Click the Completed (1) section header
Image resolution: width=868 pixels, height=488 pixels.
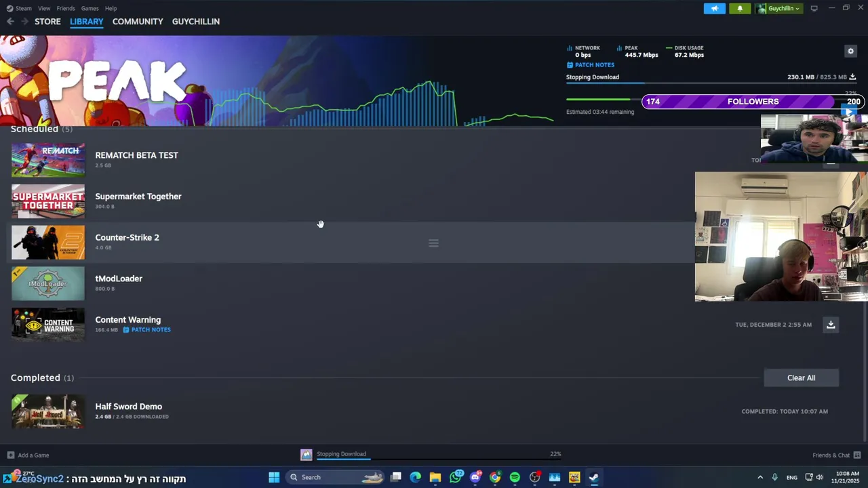point(42,378)
